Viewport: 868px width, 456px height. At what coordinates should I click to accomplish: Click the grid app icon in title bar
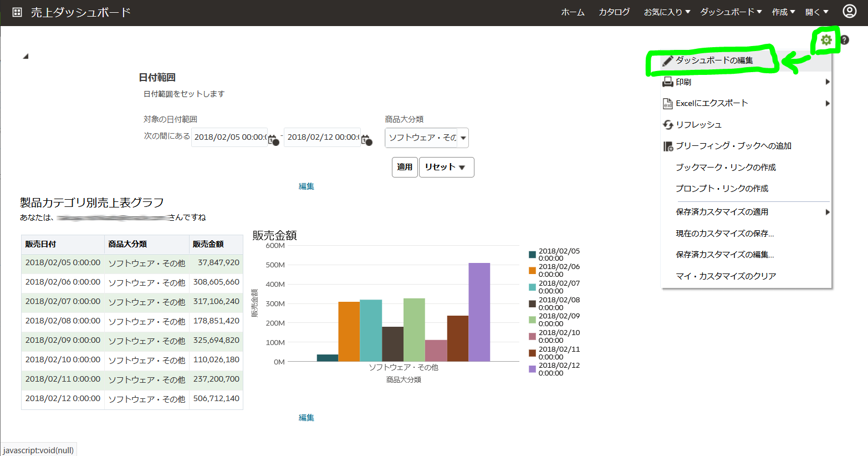coord(16,11)
